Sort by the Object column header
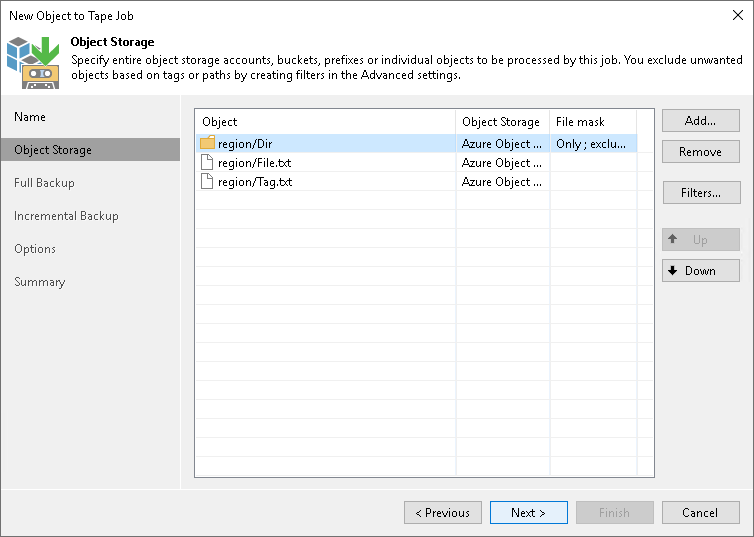The width and height of the screenshot is (754, 537). pyautogui.click(x=324, y=122)
